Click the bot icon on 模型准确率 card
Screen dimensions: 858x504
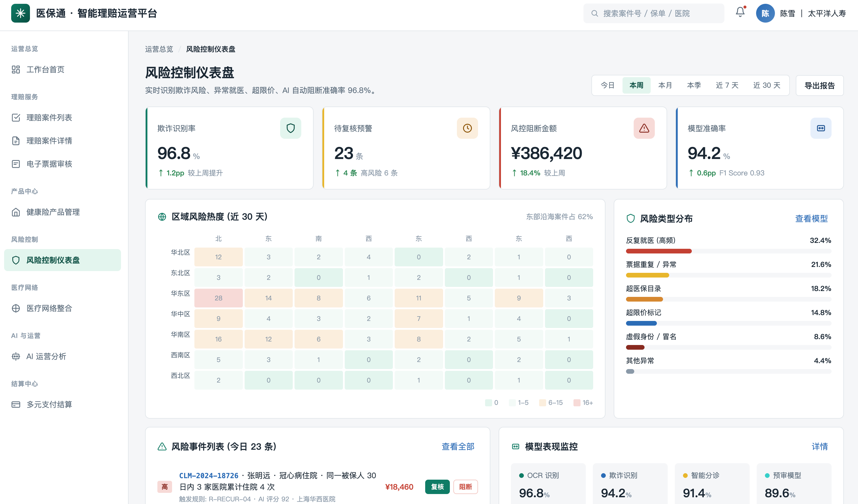point(820,128)
